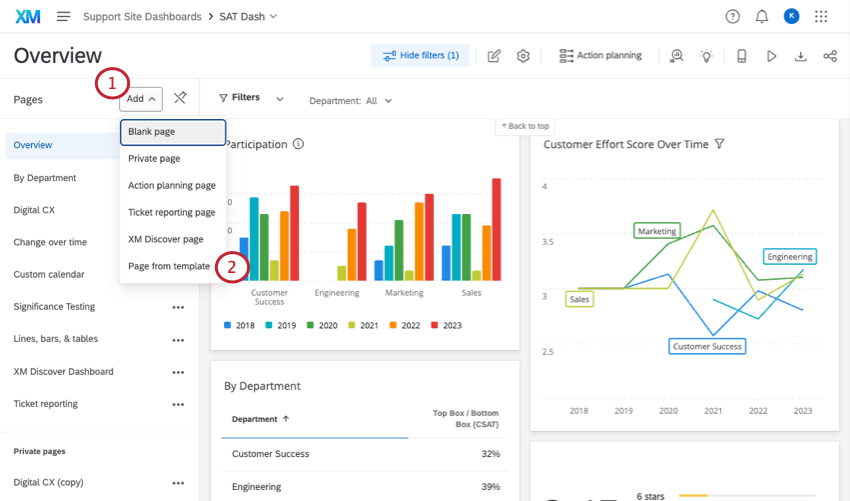Choose Blank page from the menu

[173, 132]
